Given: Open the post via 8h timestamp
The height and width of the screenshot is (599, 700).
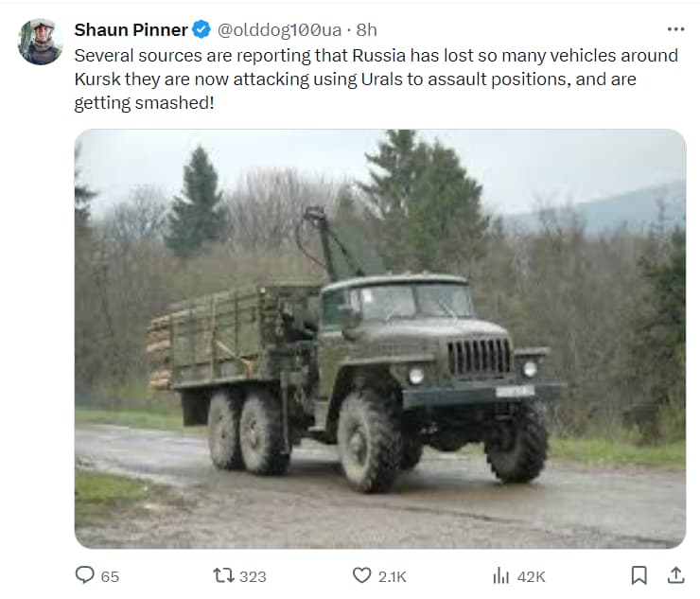Looking at the screenshot, I should tap(366, 30).
